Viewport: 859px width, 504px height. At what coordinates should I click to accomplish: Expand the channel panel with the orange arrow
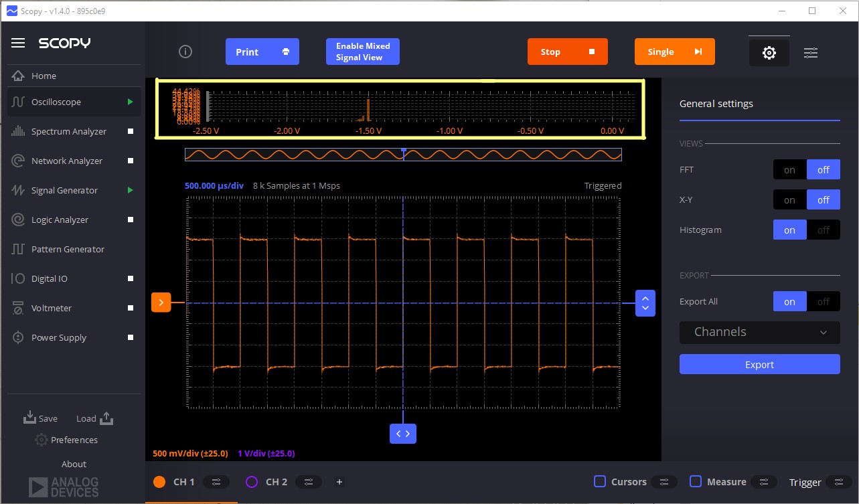click(161, 302)
